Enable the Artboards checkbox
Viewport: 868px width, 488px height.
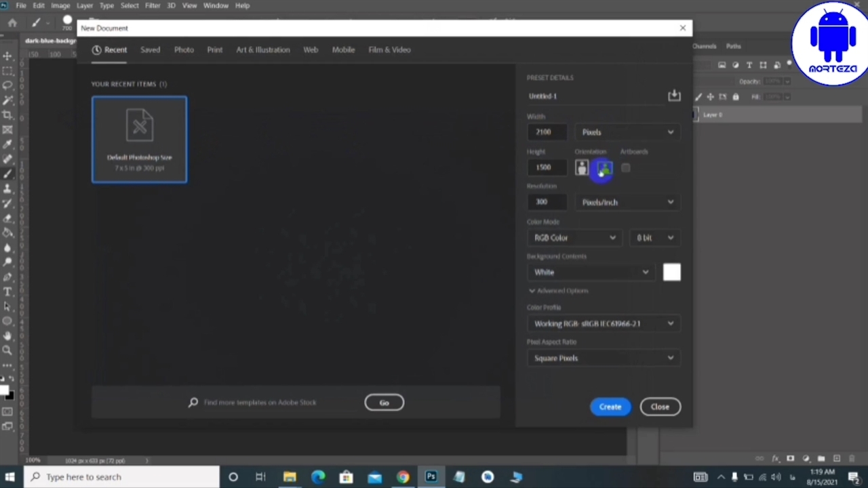pyautogui.click(x=625, y=168)
